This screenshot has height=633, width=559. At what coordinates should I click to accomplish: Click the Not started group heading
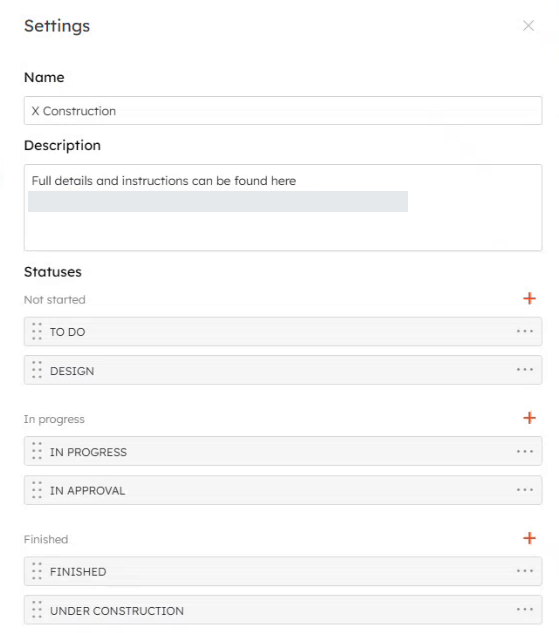54,300
